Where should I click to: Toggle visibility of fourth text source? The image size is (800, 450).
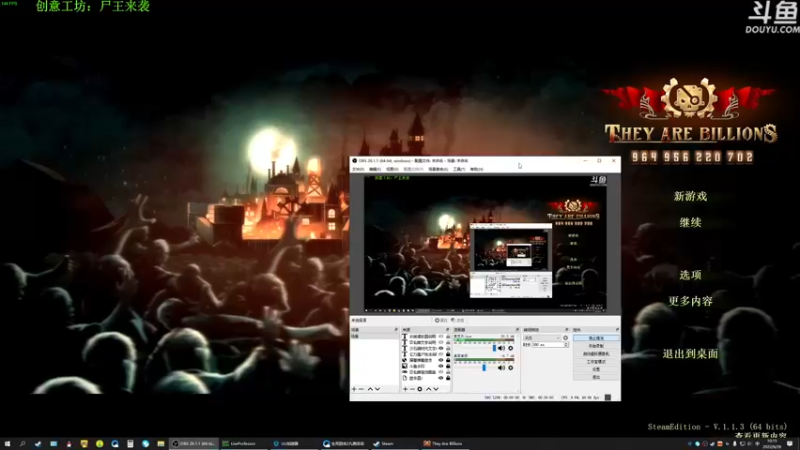click(441, 354)
